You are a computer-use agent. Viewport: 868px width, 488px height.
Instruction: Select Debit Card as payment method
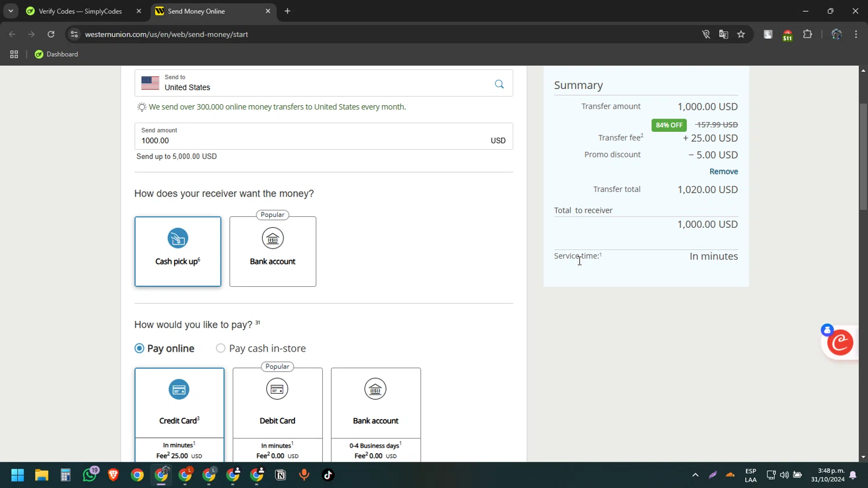pos(278,415)
